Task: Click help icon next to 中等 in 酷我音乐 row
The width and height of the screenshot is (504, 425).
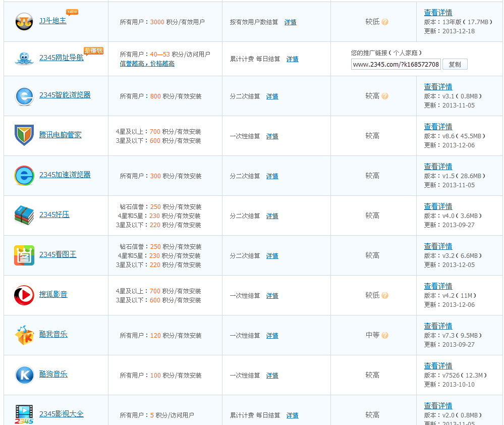Action: [x=385, y=335]
